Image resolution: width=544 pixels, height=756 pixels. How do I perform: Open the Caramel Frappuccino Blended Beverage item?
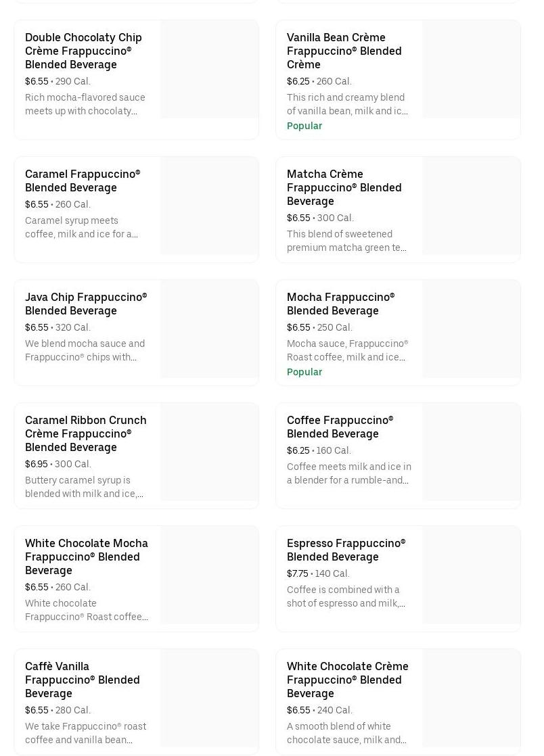click(x=83, y=181)
